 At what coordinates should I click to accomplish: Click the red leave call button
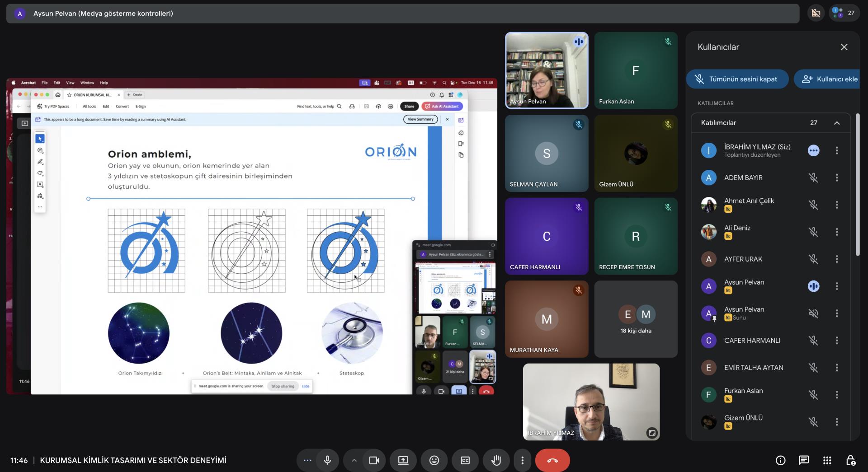pos(552,460)
